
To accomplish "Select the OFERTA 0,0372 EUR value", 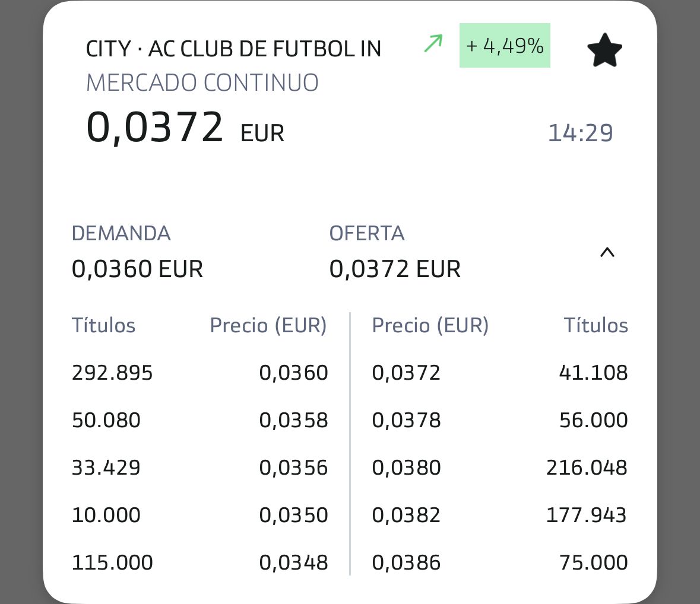I will point(395,269).
